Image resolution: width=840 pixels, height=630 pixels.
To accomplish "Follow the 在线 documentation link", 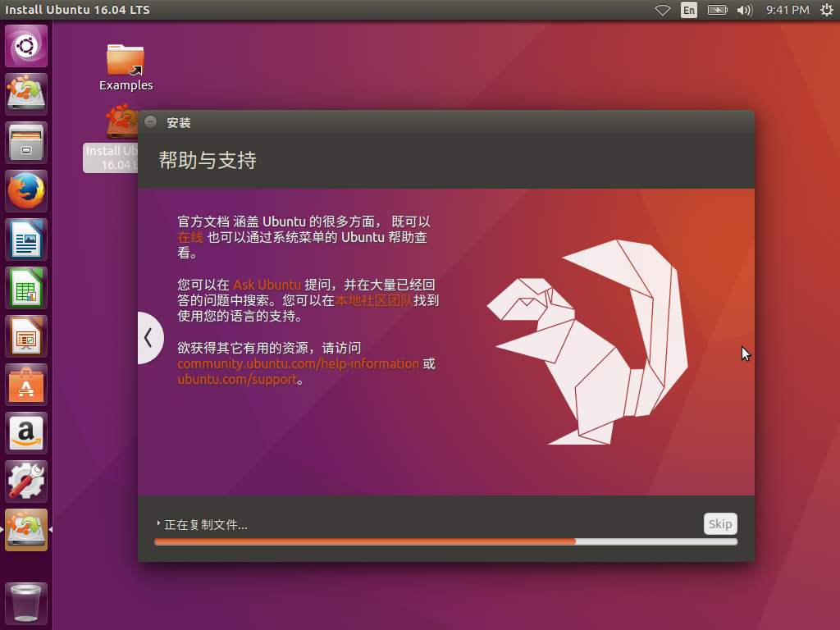I will click(190, 237).
